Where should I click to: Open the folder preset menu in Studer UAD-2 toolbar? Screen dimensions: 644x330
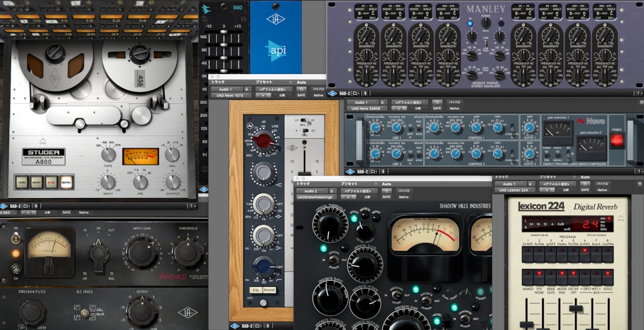click(28, 206)
